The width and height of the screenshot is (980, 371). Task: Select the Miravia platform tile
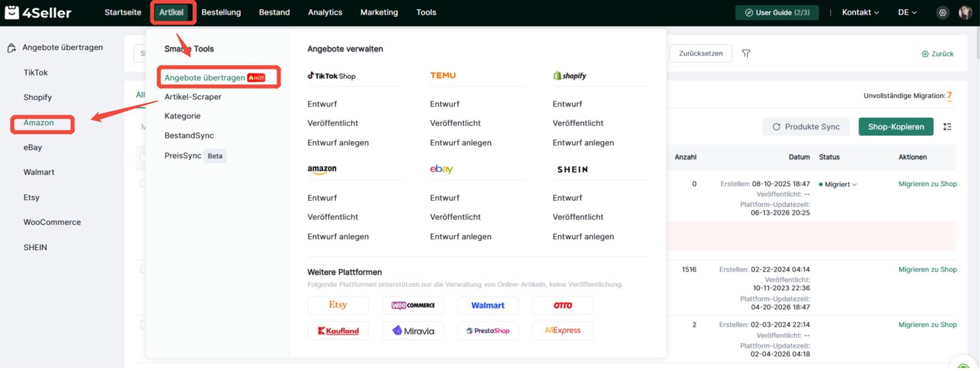pos(413,331)
